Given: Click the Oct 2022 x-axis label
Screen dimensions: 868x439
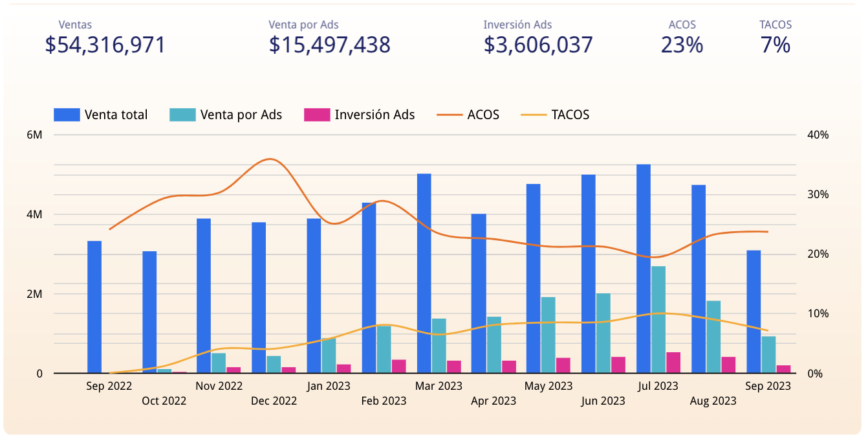Looking at the screenshot, I should [164, 401].
